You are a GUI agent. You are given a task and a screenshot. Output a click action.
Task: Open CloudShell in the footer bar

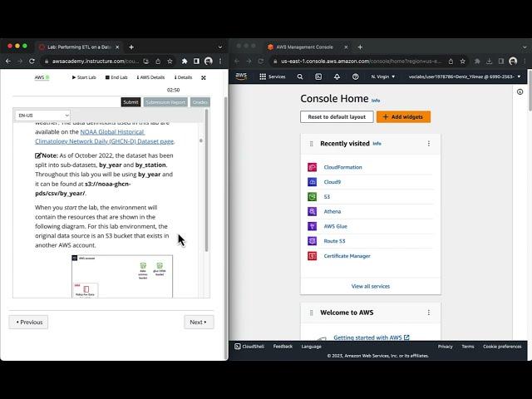(249, 347)
